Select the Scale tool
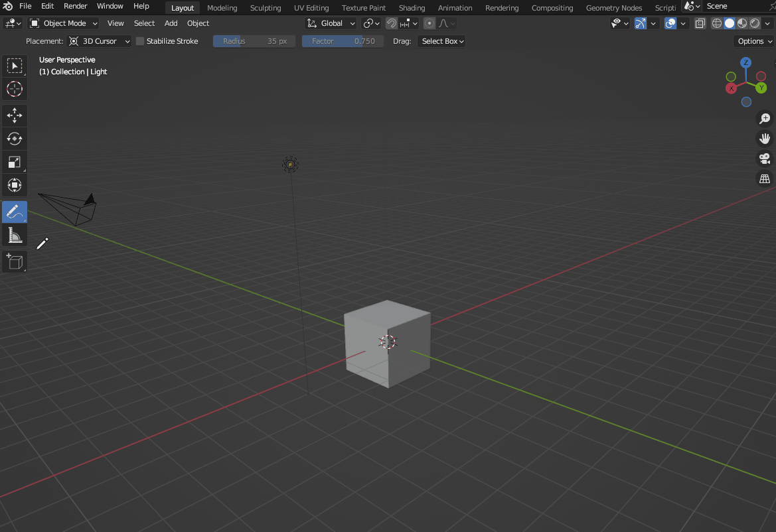This screenshot has width=776, height=532. 15,162
